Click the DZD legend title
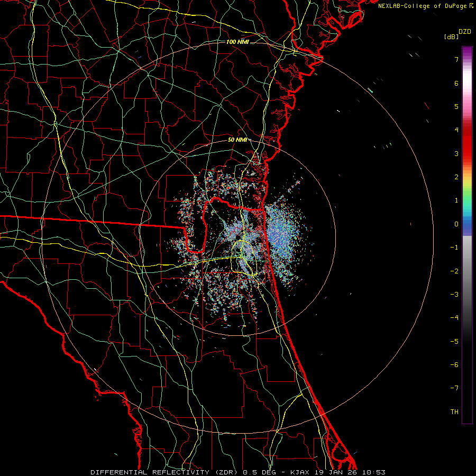The image size is (476, 476). [x=465, y=32]
